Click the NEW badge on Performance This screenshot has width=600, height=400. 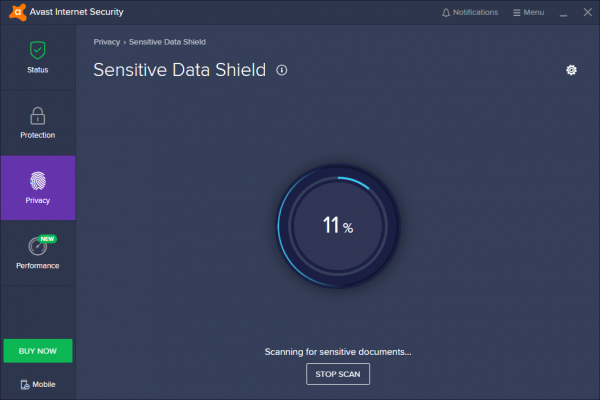click(x=48, y=239)
